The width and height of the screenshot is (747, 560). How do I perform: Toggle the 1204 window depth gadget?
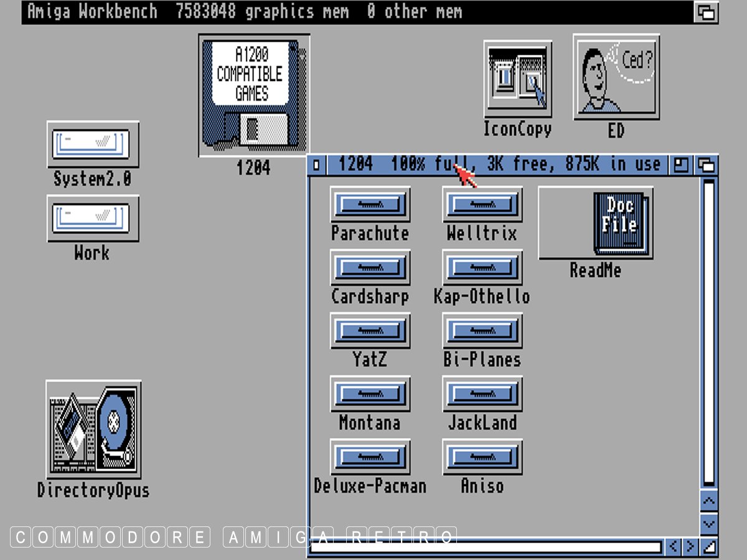pyautogui.click(x=707, y=165)
